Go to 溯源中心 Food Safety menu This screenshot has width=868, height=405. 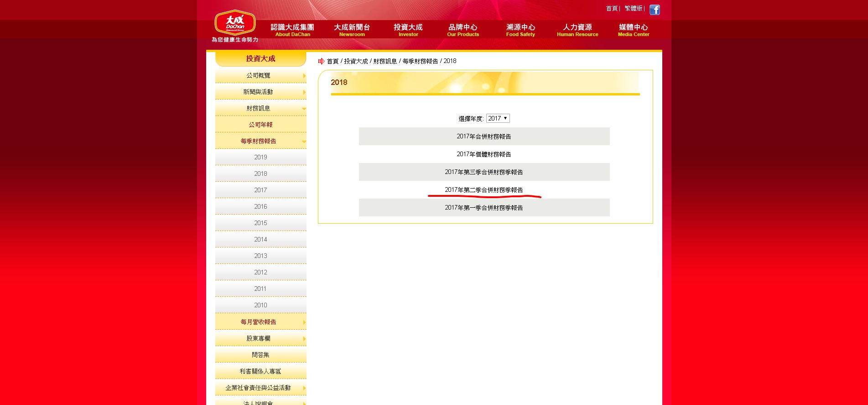coord(520,30)
